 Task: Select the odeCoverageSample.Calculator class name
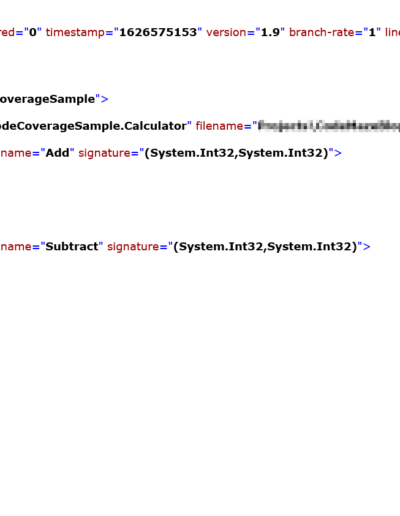coord(93,126)
